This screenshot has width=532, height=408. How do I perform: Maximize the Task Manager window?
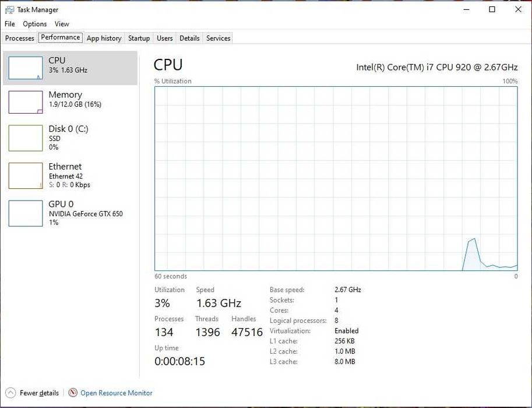point(492,9)
